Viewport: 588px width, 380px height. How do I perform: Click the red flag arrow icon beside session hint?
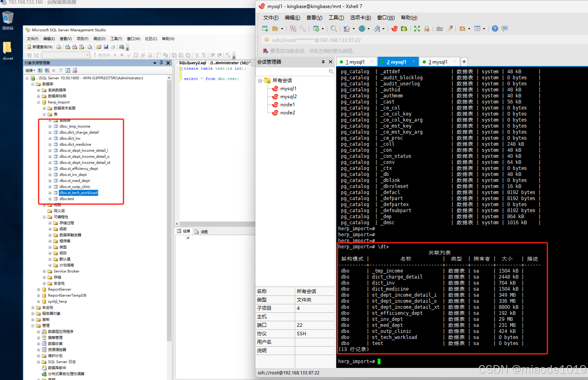tap(265, 51)
